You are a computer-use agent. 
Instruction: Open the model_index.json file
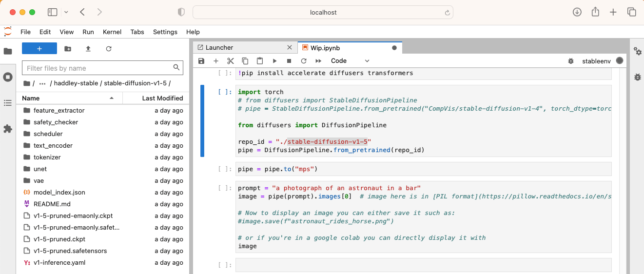click(59, 193)
